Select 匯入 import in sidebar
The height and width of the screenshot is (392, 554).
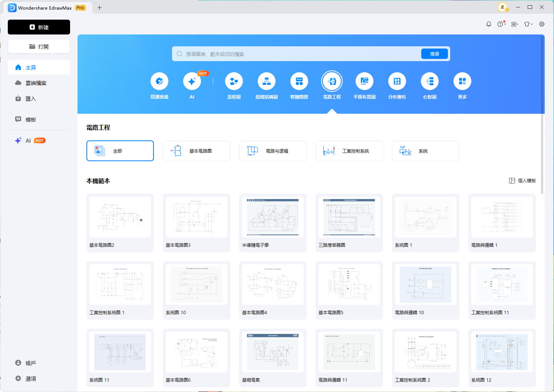click(39, 98)
